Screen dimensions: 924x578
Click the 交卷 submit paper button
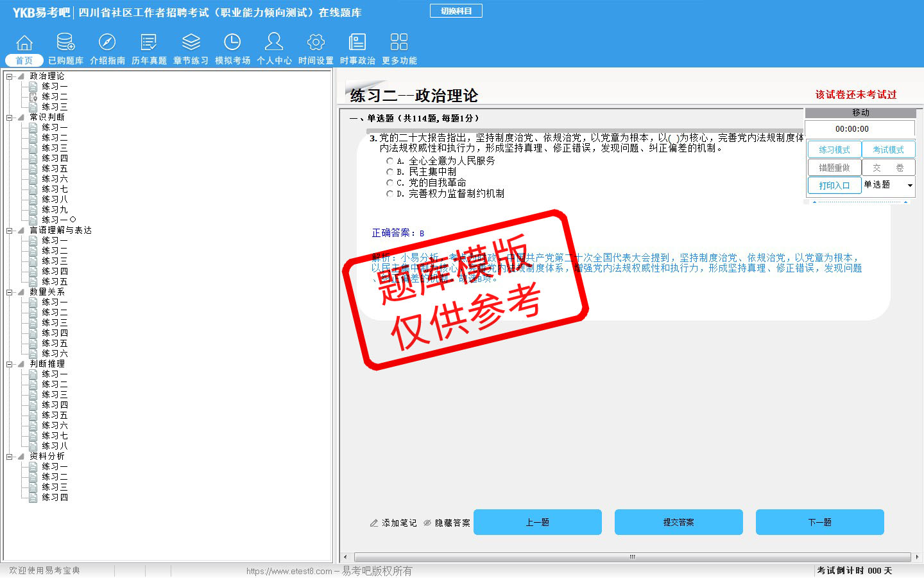click(x=888, y=168)
